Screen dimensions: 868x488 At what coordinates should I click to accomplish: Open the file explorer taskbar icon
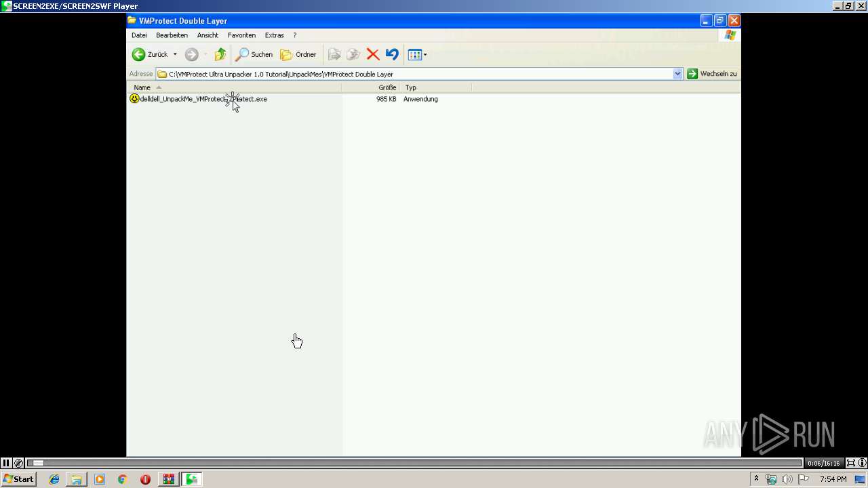(x=77, y=479)
